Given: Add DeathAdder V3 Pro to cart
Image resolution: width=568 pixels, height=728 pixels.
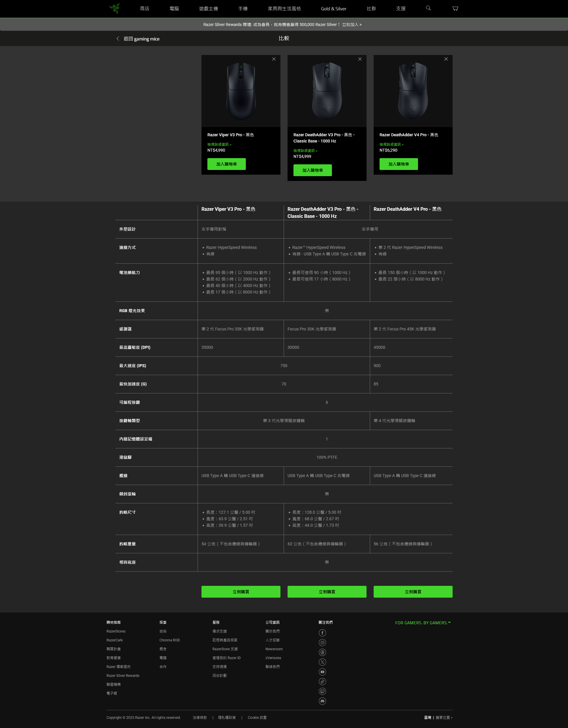Looking at the screenshot, I should tap(312, 170).
